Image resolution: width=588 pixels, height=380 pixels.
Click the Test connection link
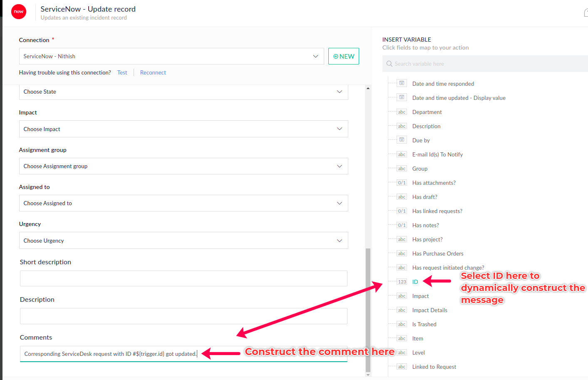122,72
